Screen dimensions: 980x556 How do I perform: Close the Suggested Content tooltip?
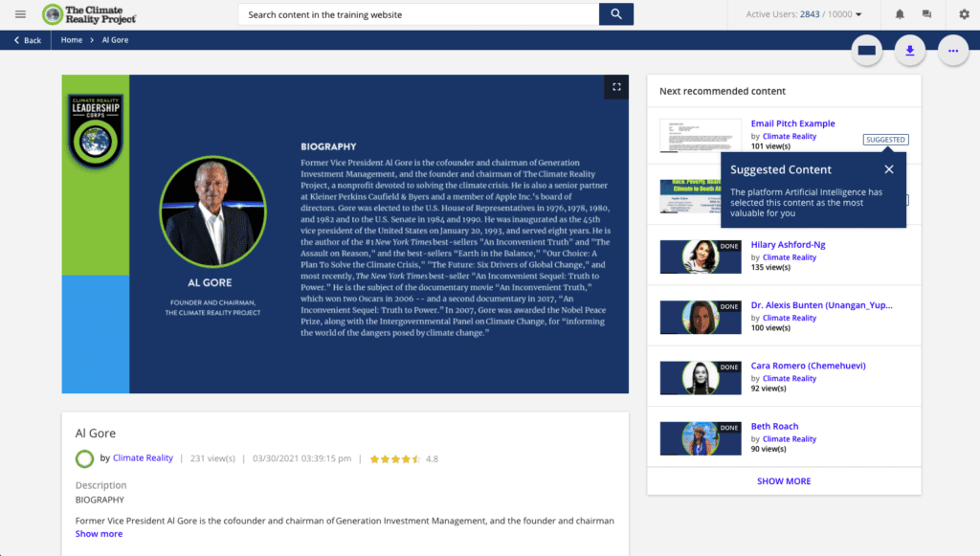point(889,169)
